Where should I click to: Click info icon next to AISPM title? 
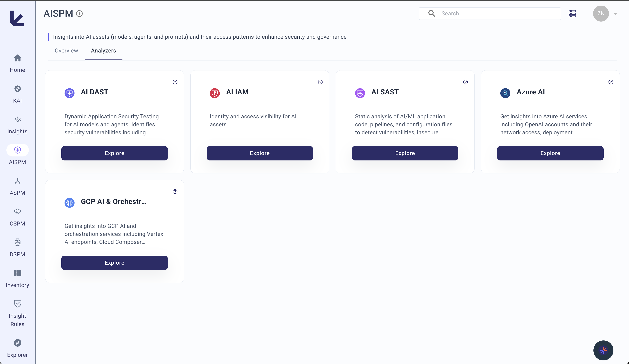(x=79, y=13)
